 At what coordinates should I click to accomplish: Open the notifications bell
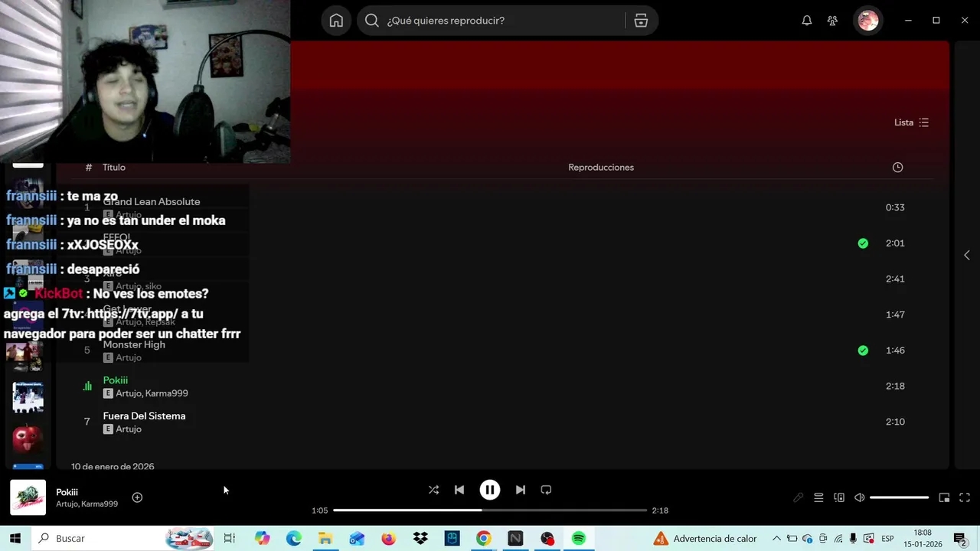tap(806, 21)
